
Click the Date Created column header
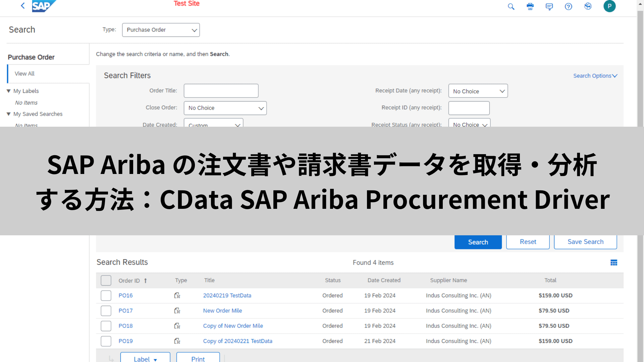(x=384, y=280)
